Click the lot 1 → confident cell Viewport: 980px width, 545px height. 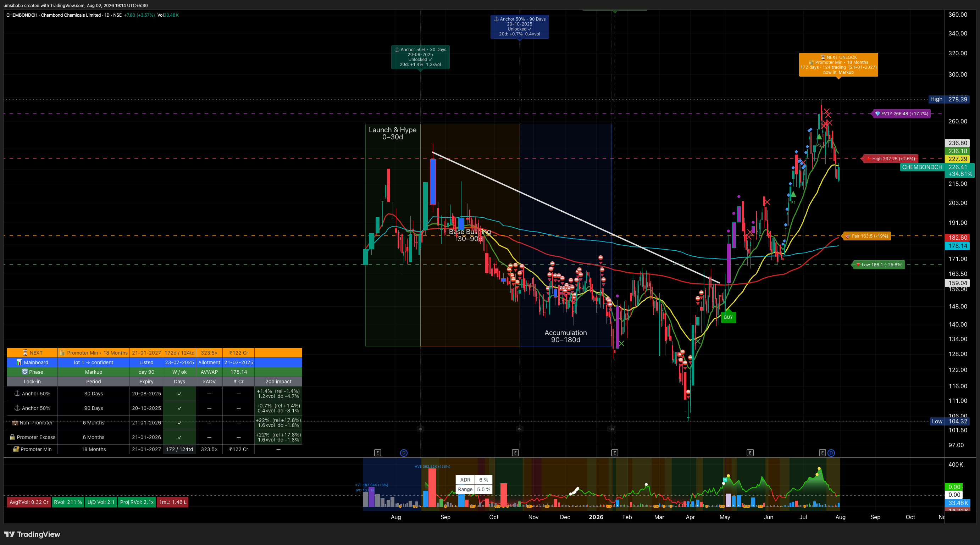click(94, 362)
